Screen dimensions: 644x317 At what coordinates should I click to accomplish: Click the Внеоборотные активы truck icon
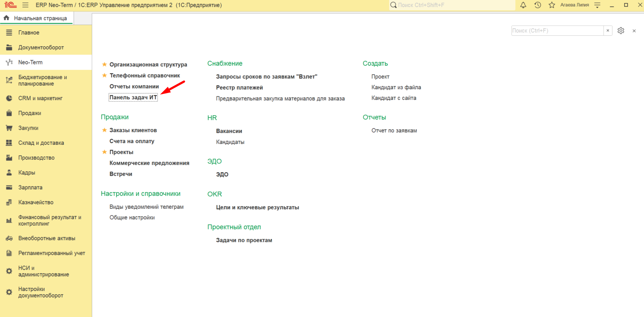(x=9, y=238)
